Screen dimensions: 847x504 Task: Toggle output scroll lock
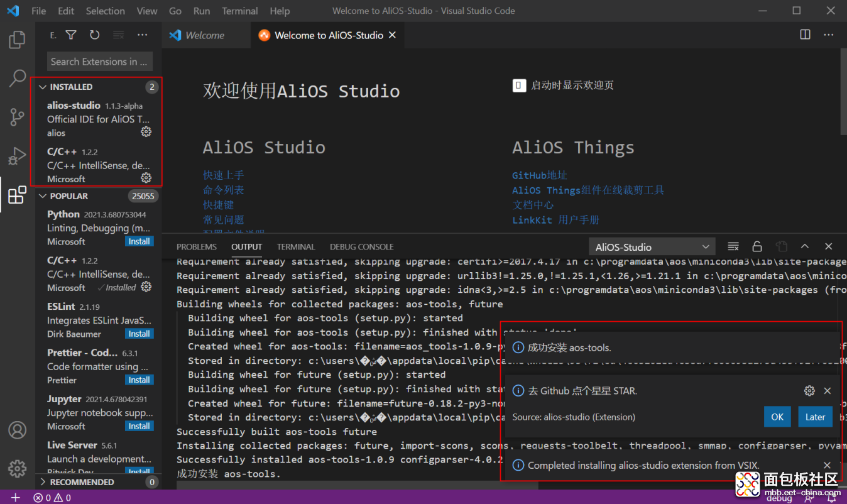757,246
